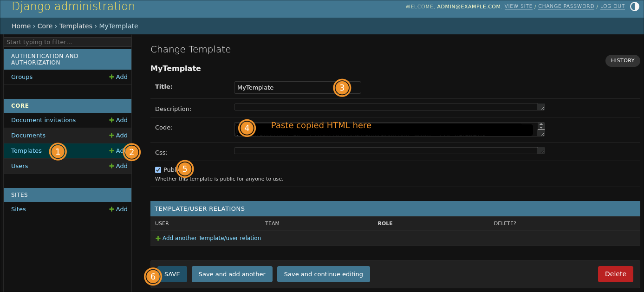This screenshot has width=644, height=292.
Task: Click the SAVE button
Action: tap(172, 274)
